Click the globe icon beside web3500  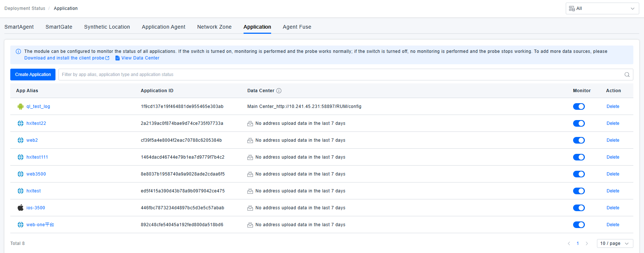point(21,174)
